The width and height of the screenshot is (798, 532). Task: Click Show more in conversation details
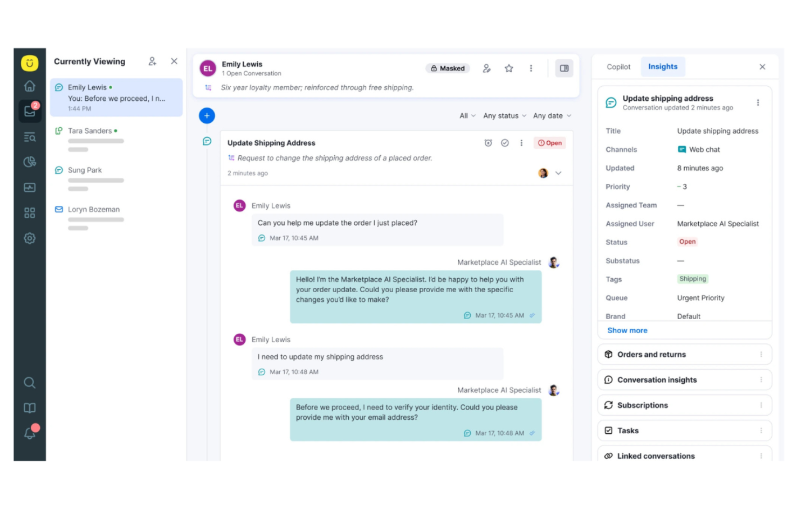627,330
